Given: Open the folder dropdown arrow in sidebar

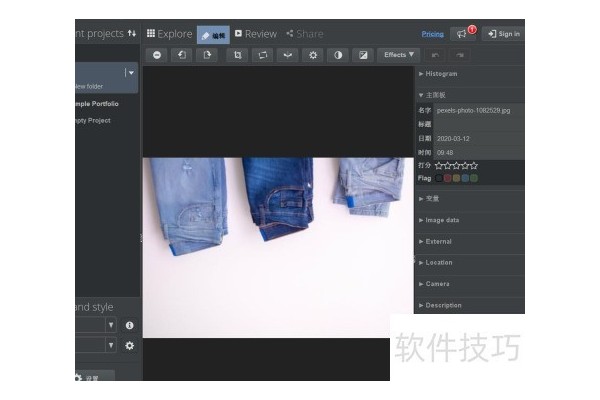Looking at the screenshot, I should (x=131, y=73).
